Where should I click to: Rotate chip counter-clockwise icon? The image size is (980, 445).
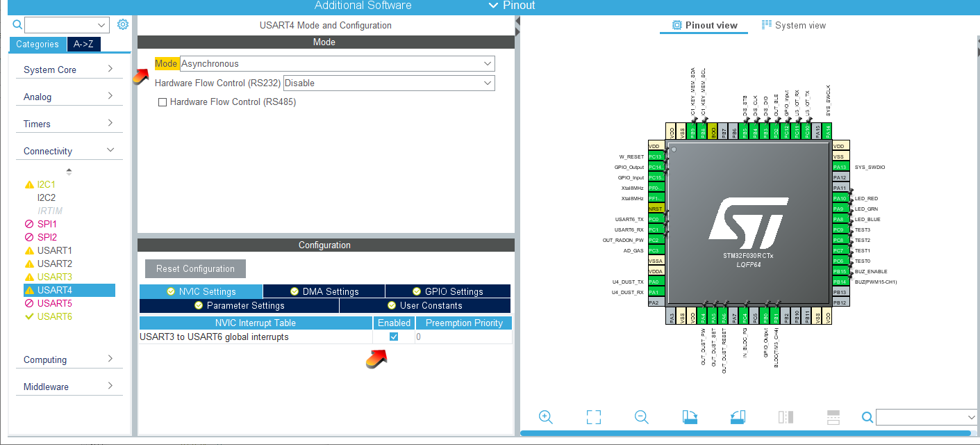[x=738, y=416]
